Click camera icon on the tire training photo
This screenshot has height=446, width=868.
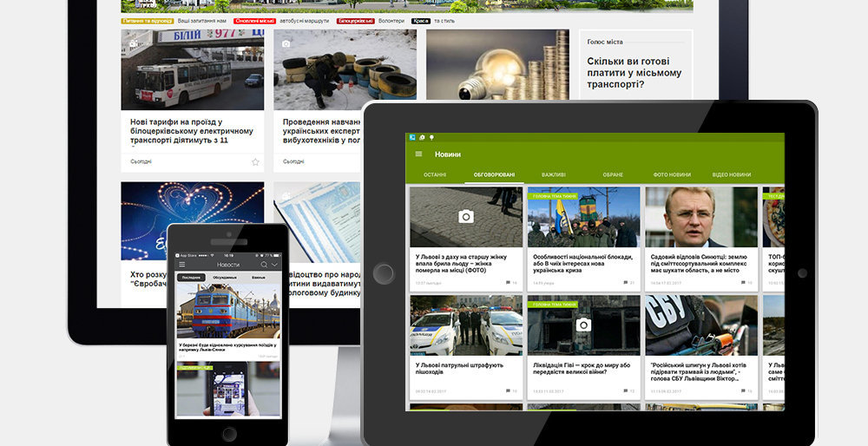coord(286,43)
